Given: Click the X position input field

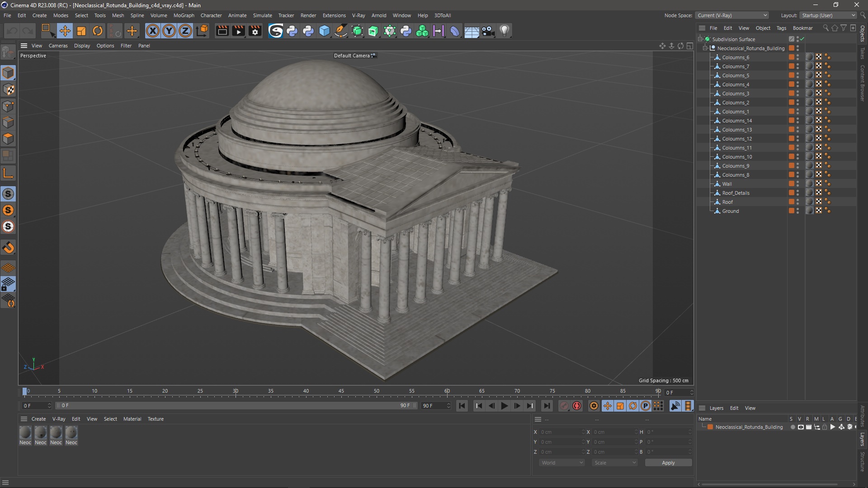Looking at the screenshot, I should (x=562, y=432).
